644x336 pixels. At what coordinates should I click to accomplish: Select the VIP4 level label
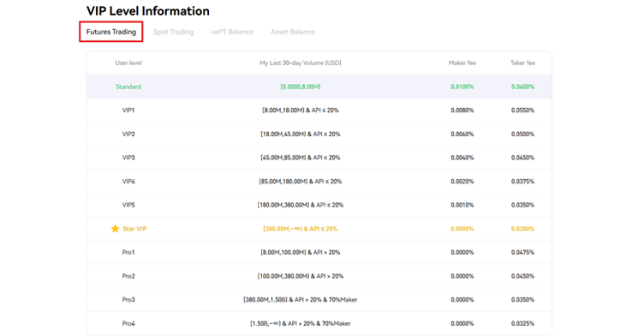click(128, 182)
